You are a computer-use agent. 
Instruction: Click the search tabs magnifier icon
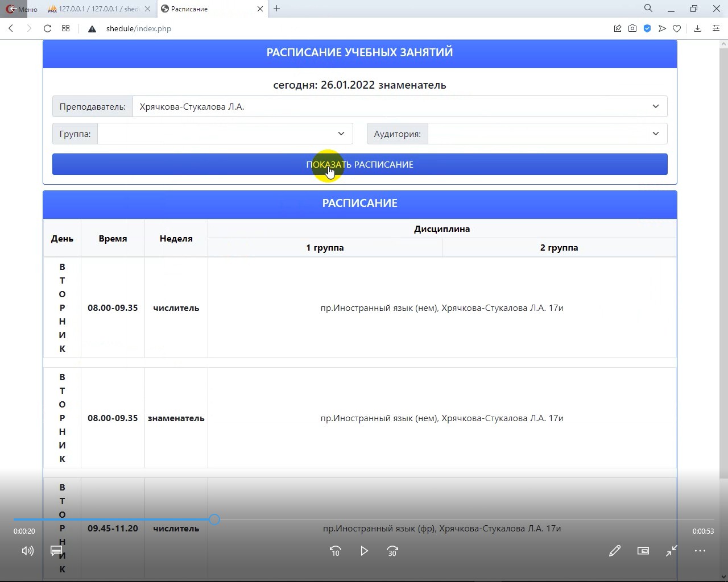coord(648,9)
